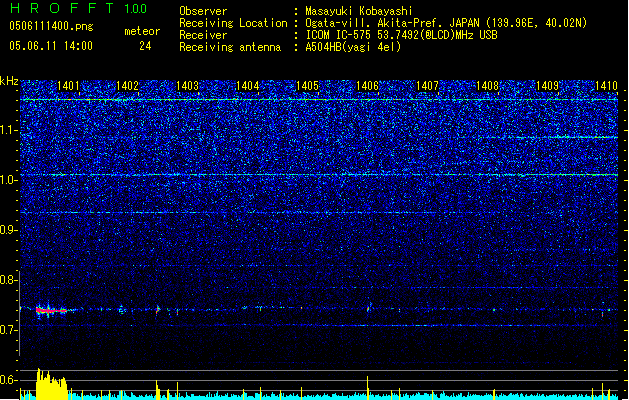Click the 0.8 frequency axis label
The image size is (629, 400).
click(8, 280)
